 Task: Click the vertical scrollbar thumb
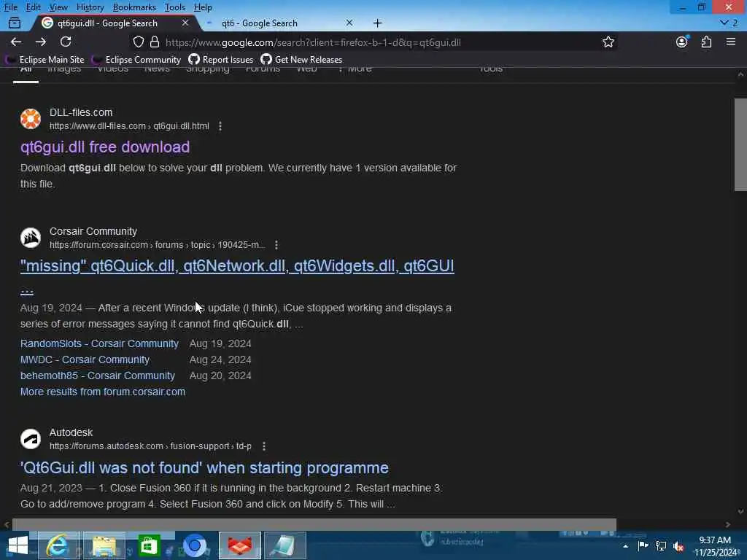pos(740,145)
